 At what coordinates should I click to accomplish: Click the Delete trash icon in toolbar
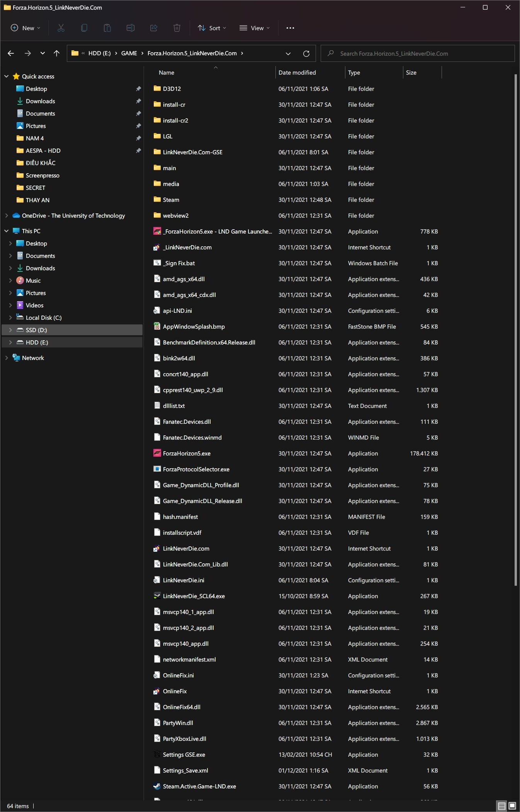coord(177,28)
